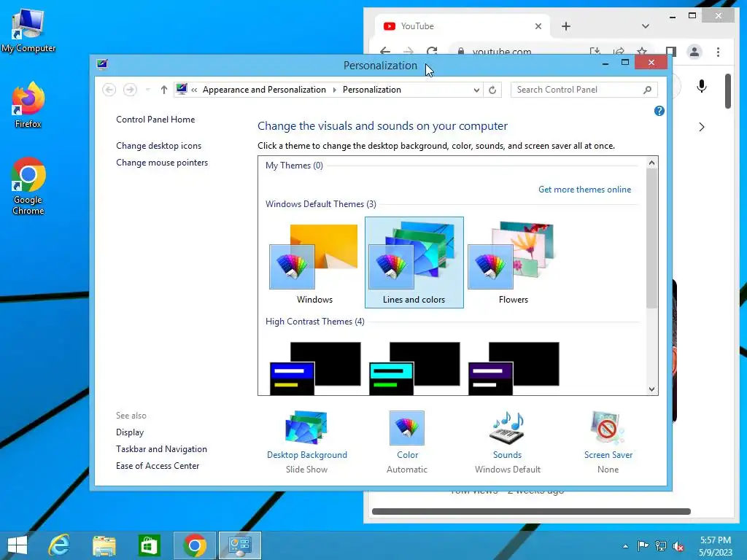747x560 pixels.
Task: Click the refresh button in address bar
Action: pos(492,90)
